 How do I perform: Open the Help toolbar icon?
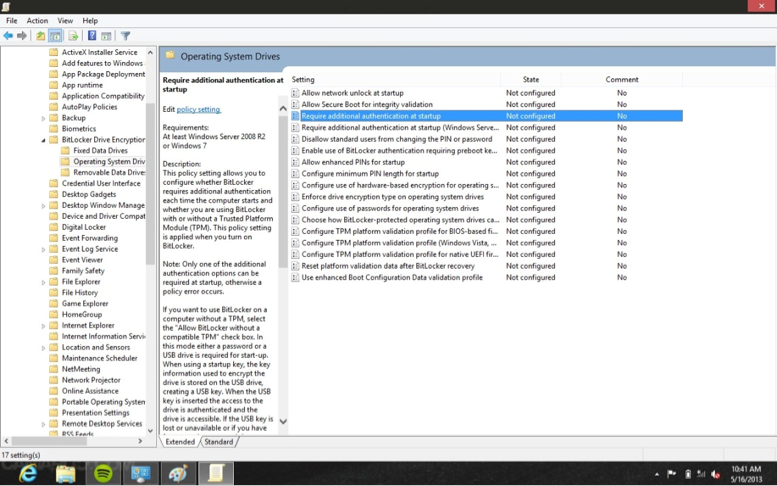point(92,36)
